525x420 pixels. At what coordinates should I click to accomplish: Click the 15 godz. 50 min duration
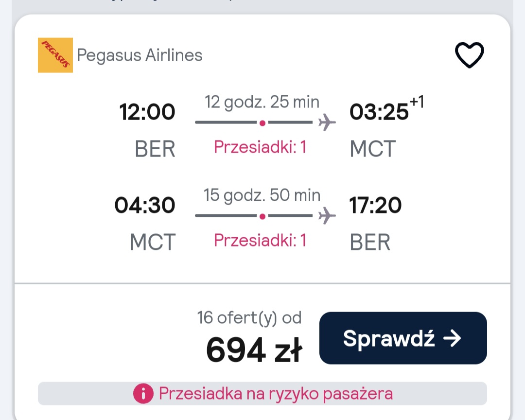tap(262, 195)
